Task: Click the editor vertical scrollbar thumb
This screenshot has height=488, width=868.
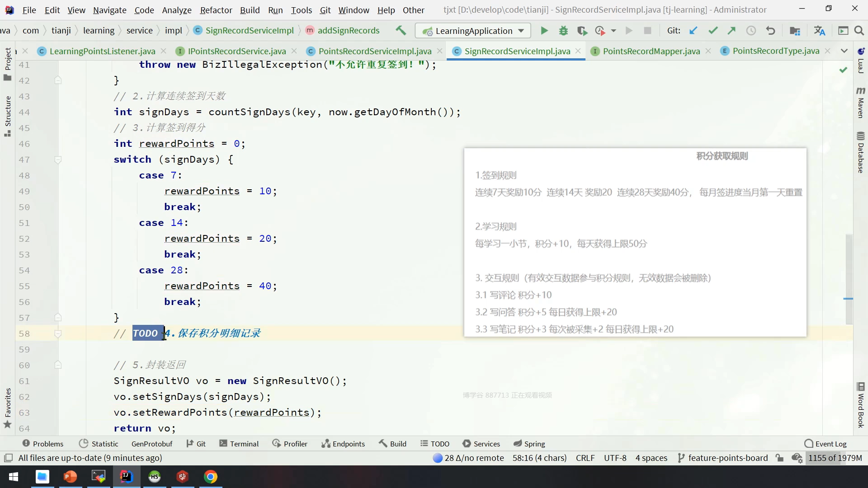Action: click(x=849, y=279)
